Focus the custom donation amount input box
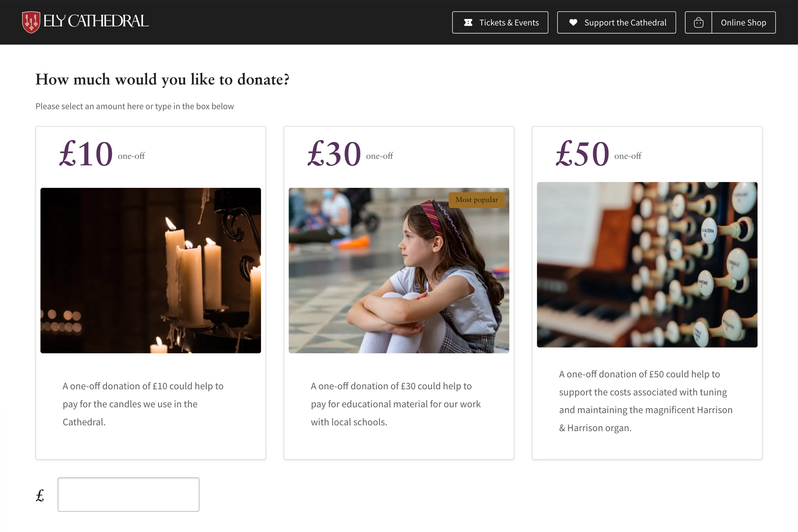The width and height of the screenshot is (798, 532). point(128,494)
